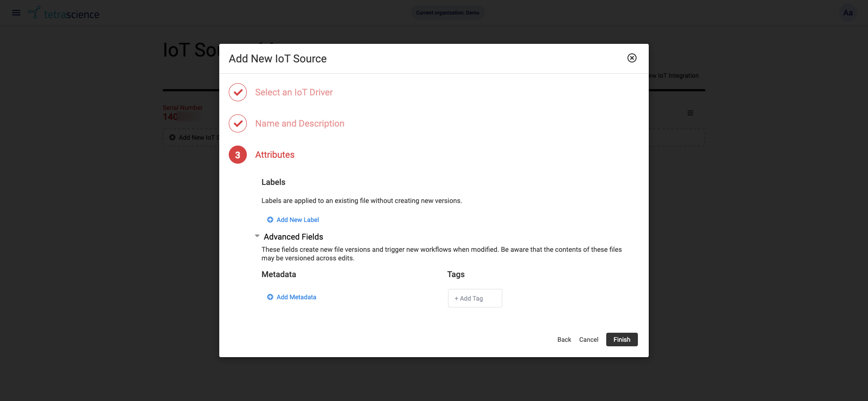Click the plus icon beside Add New Label
This screenshot has height=401, width=868.
point(270,220)
